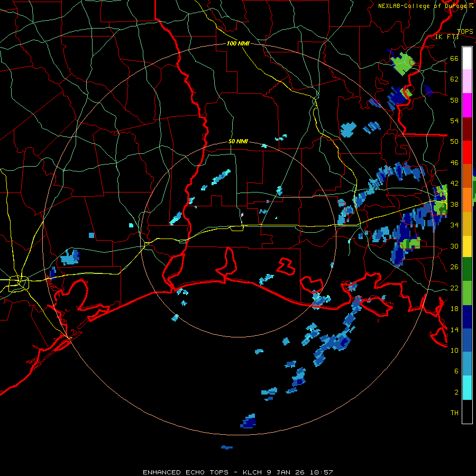Image resolution: width=476 pixels, height=476 pixels.
Task: Click the 38 legend value
Action: point(454,204)
